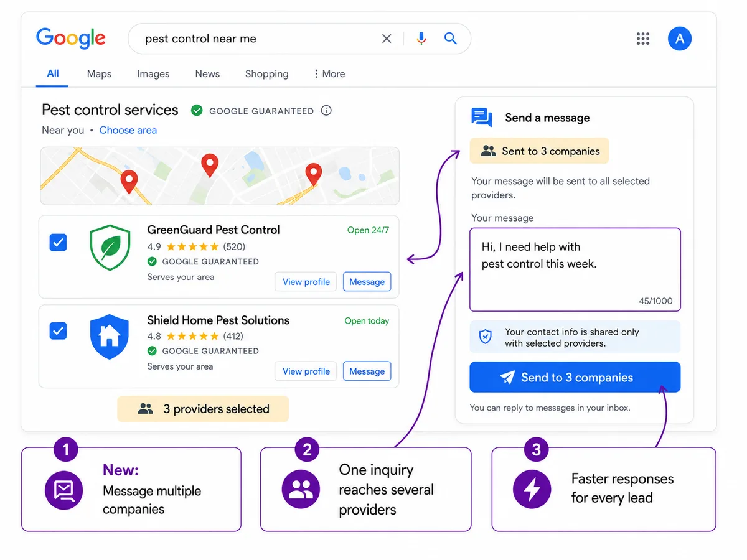Click the chat bubbles icon by Send a message
747x560 pixels.
click(x=482, y=117)
